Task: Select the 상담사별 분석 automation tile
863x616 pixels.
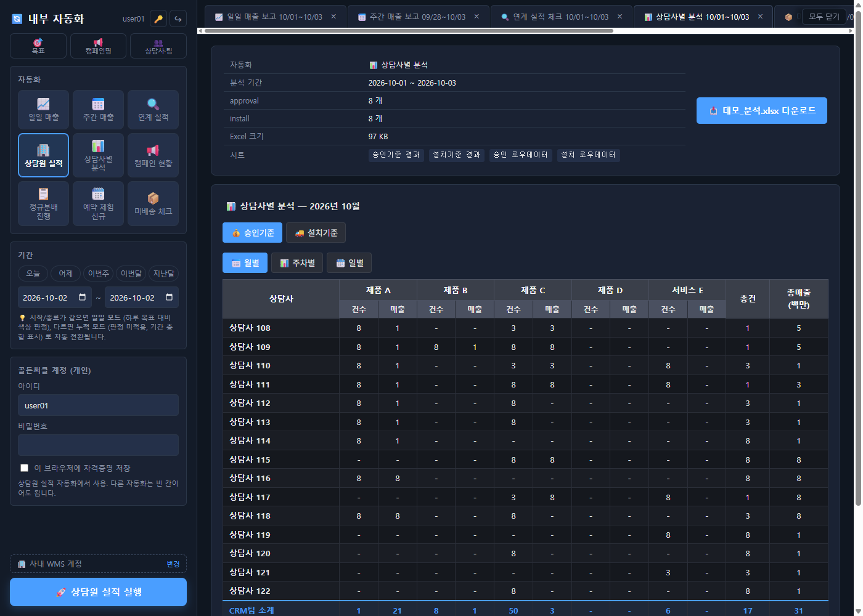Action: click(98, 155)
